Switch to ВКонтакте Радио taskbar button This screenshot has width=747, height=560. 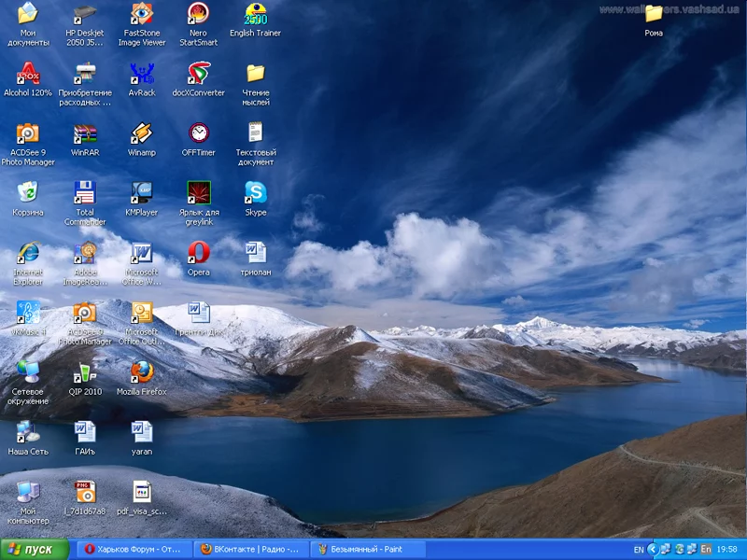pos(250,550)
